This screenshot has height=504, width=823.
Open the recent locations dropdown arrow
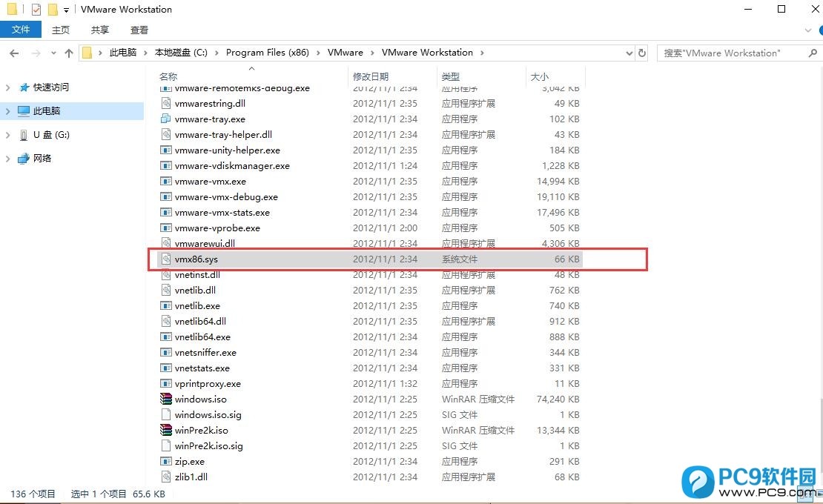click(53, 53)
